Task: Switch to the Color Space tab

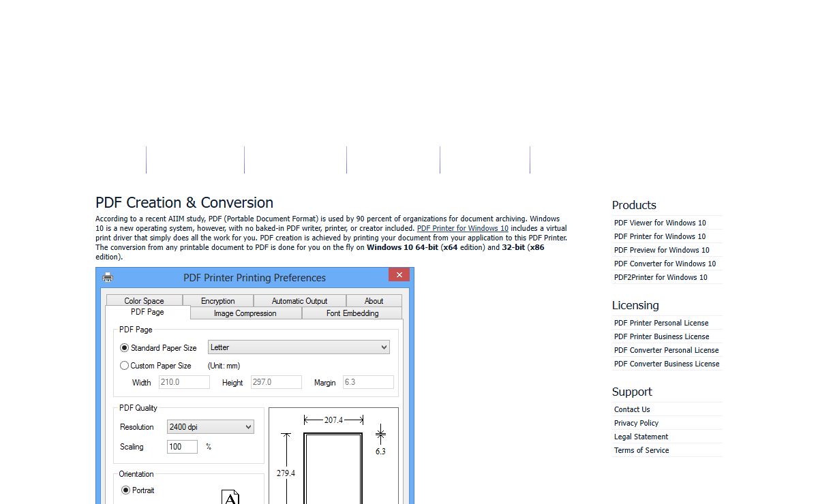Action: [x=145, y=301]
